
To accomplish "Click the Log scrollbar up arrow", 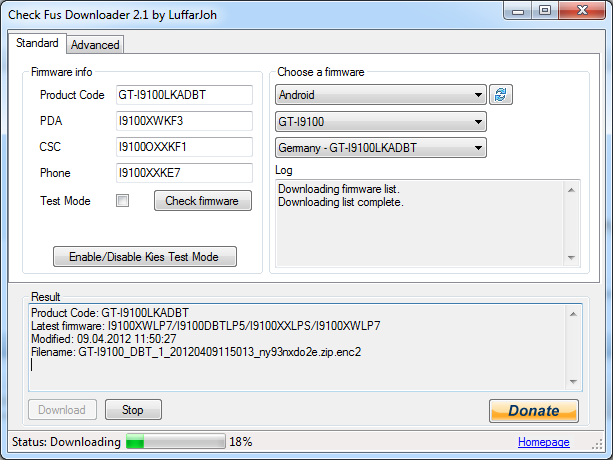I will pyautogui.click(x=571, y=190).
